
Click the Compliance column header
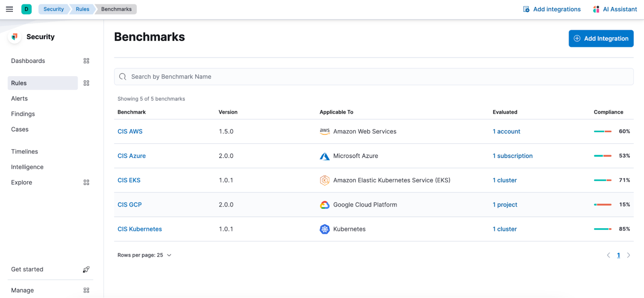click(608, 112)
